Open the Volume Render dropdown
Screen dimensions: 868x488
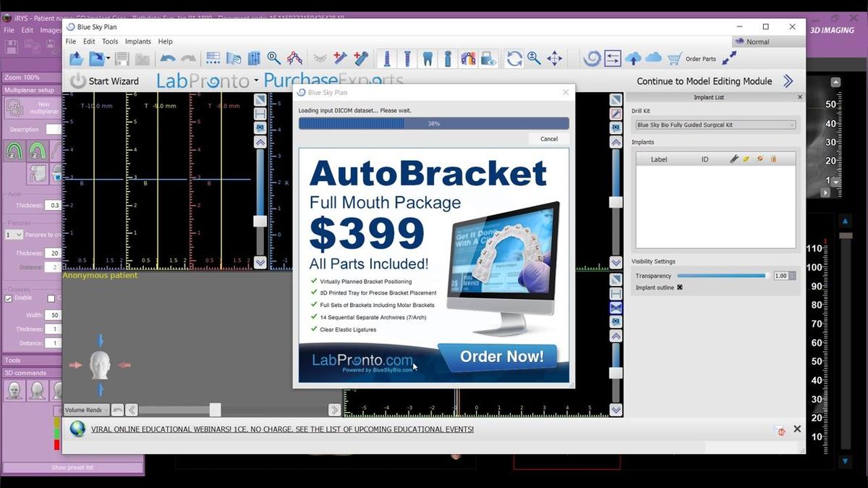pos(86,410)
